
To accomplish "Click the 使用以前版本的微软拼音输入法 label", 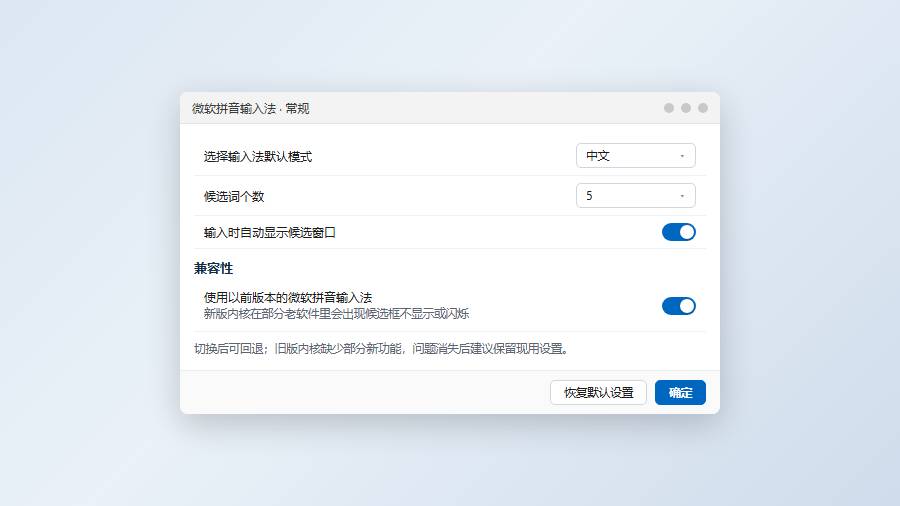I will tap(288, 297).
